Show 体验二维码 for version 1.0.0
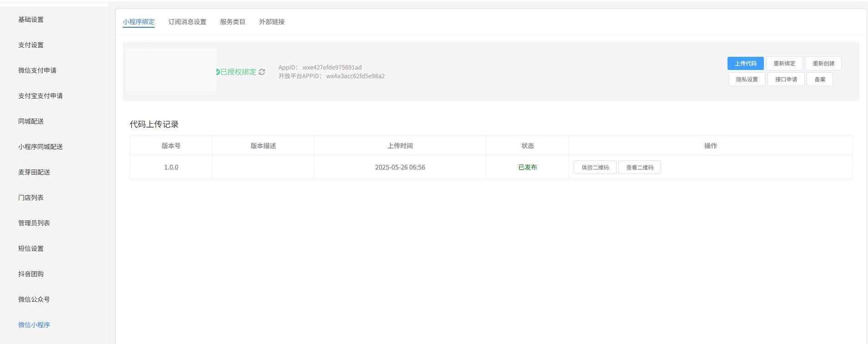This screenshot has height=344, width=868. point(595,168)
